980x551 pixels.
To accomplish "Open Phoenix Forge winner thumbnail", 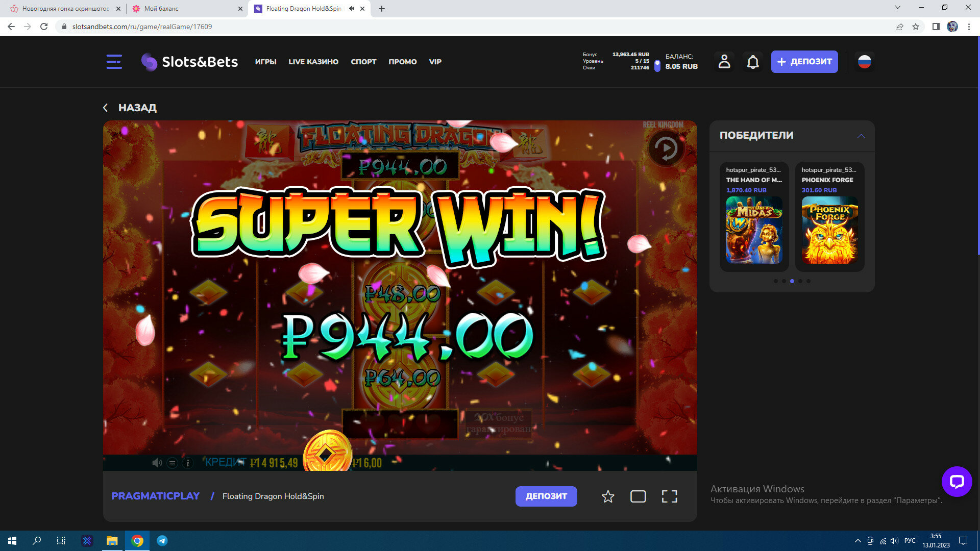I will pos(829,230).
